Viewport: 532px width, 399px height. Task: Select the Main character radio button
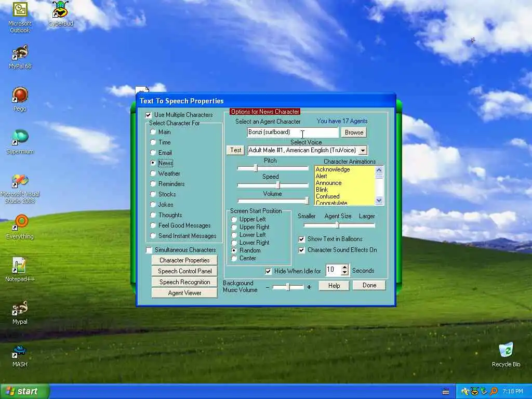(x=153, y=131)
